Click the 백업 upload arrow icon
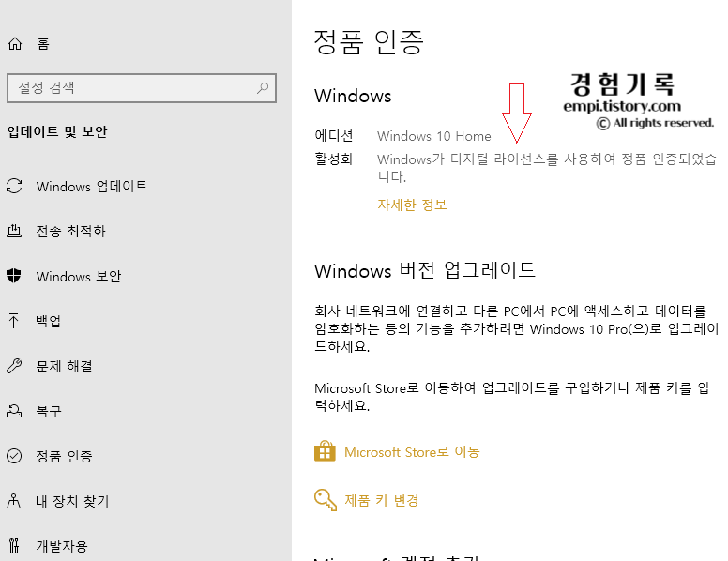Screen dimensions: 728x561 tap(14, 321)
